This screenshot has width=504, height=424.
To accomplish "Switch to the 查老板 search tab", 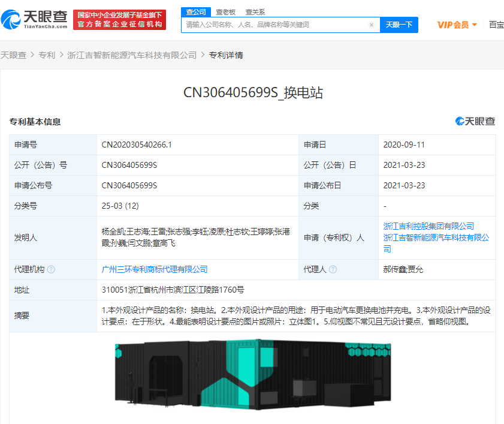I will tap(226, 12).
